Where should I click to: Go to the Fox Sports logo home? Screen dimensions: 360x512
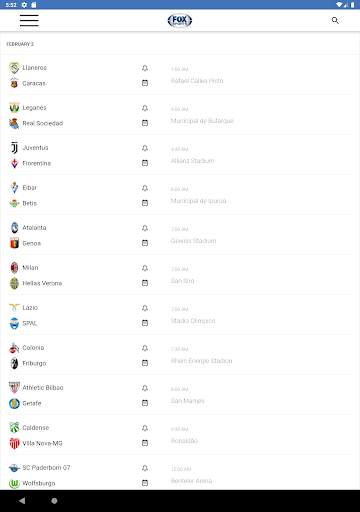click(x=180, y=20)
